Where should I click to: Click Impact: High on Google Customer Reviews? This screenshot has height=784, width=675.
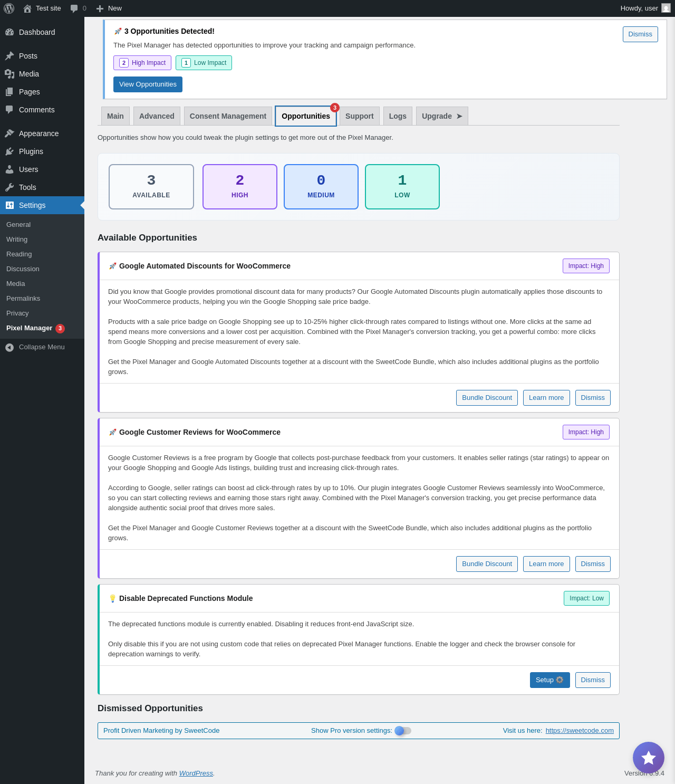point(586,432)
